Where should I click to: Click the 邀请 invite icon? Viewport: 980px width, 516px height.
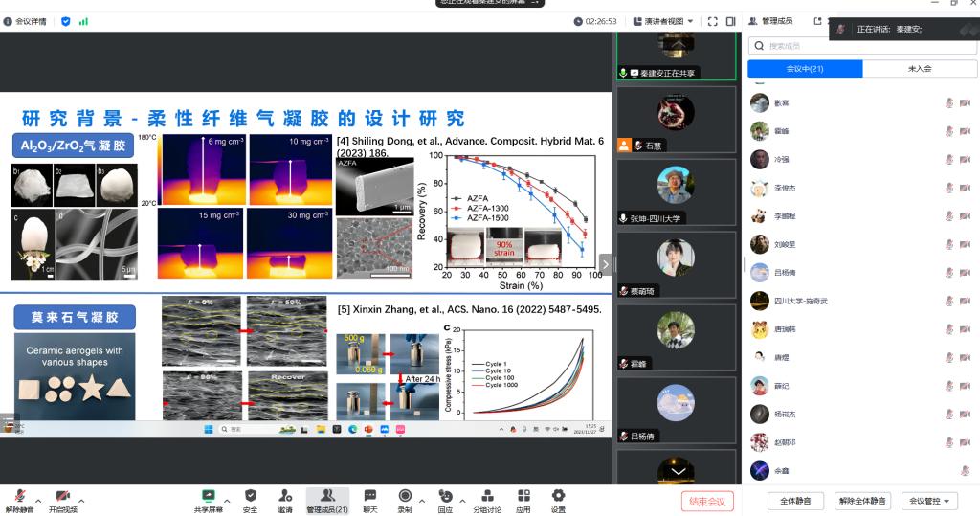pyautogui.click(x=285, y=497)
